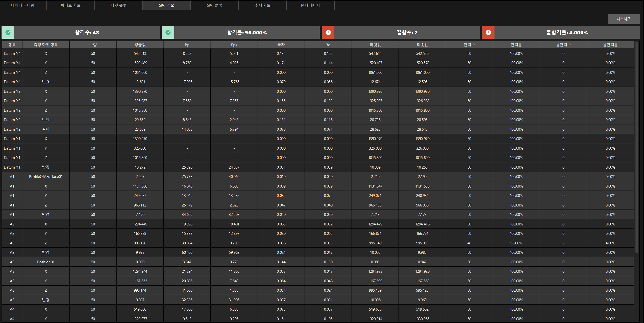The image size is (644, 323).
Task: Click the 합격률 column header in table
Action: pos(516,45)
